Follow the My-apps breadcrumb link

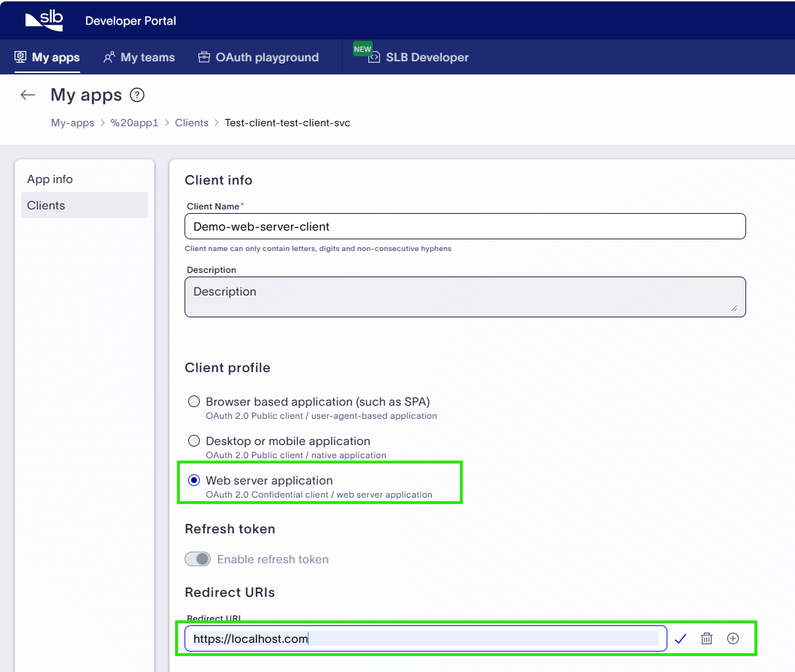tap(72, 123)
